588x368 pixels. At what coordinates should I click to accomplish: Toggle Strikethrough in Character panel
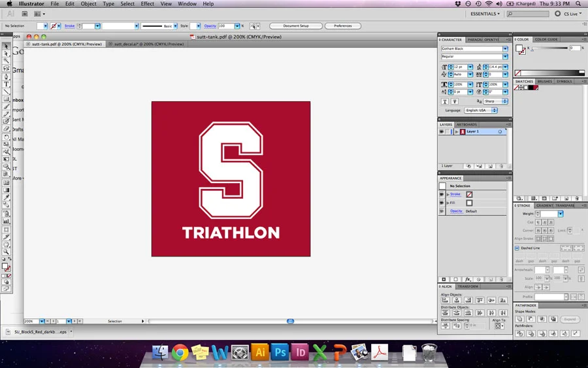[455, 101]
